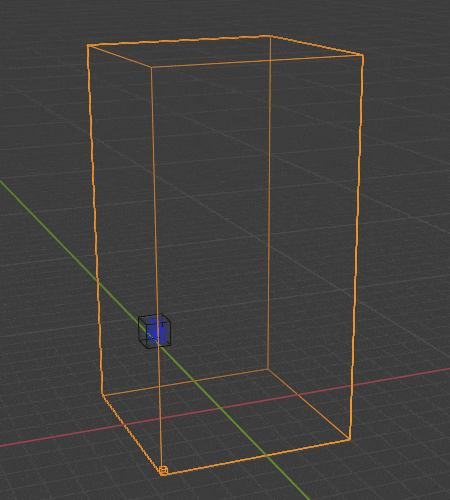Select the bottom-right corner of the orange box
Screen dimensions: 450x500
(350, 439)
